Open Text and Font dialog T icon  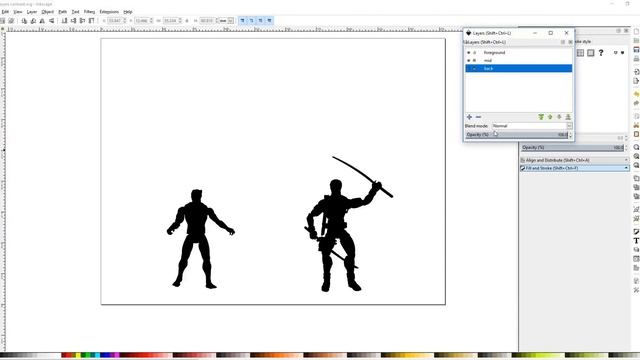(x=636, y=241)
